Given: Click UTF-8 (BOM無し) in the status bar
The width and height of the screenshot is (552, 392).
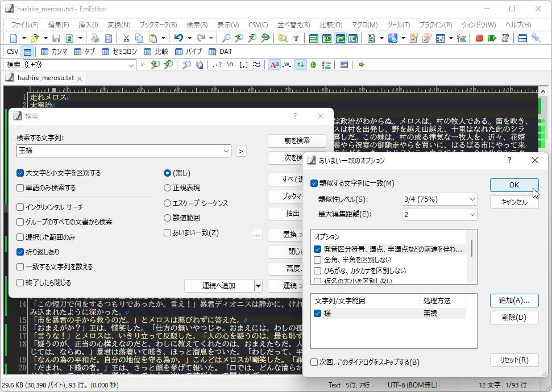Looking at the screenshot, I should [414, 385].
